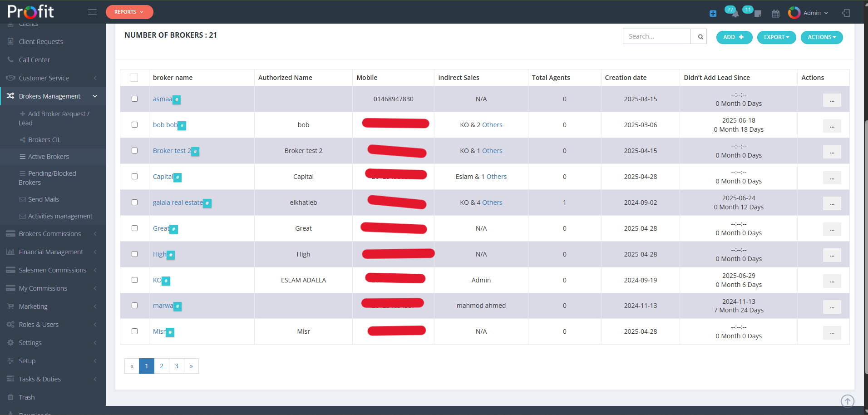Click the broker name Capital link
This screenshot has width=868, height=415.
pos(163,176)
